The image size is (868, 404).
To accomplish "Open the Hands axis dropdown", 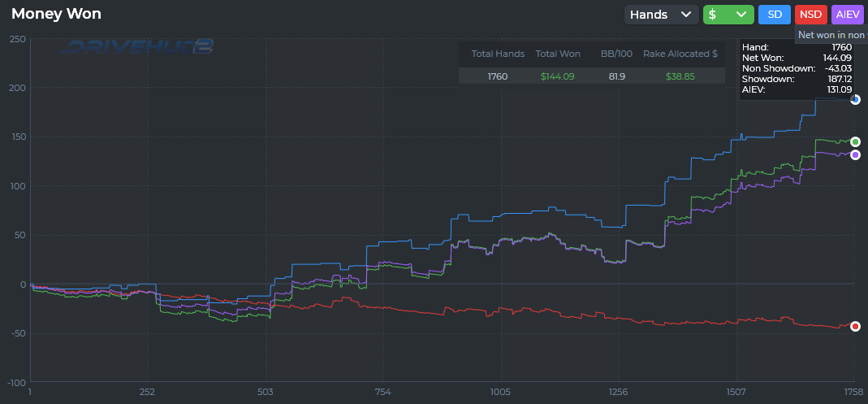I will tap(662, 15).
